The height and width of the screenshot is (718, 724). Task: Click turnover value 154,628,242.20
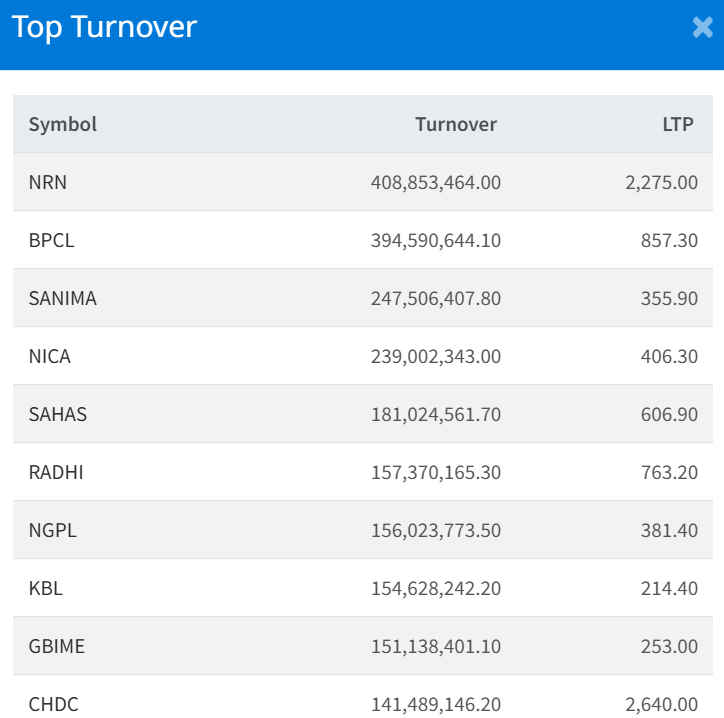pos(436,588)
